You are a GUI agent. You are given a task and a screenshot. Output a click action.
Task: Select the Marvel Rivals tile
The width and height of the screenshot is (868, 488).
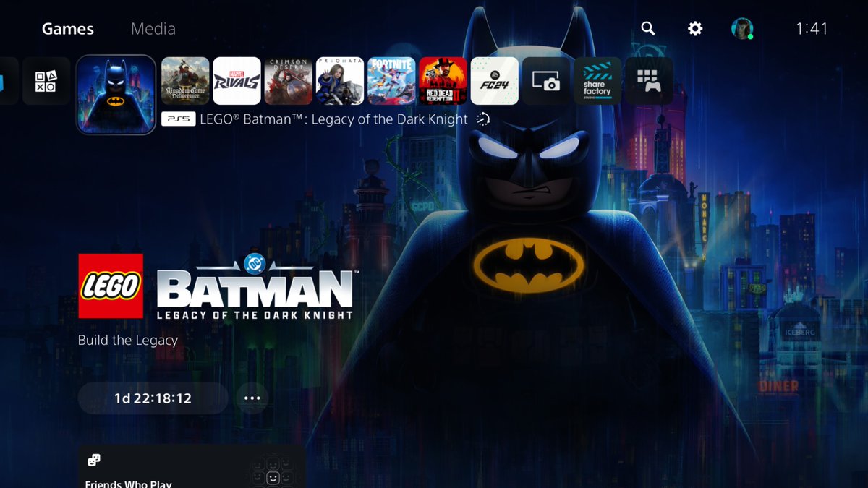tap(237, 81)
